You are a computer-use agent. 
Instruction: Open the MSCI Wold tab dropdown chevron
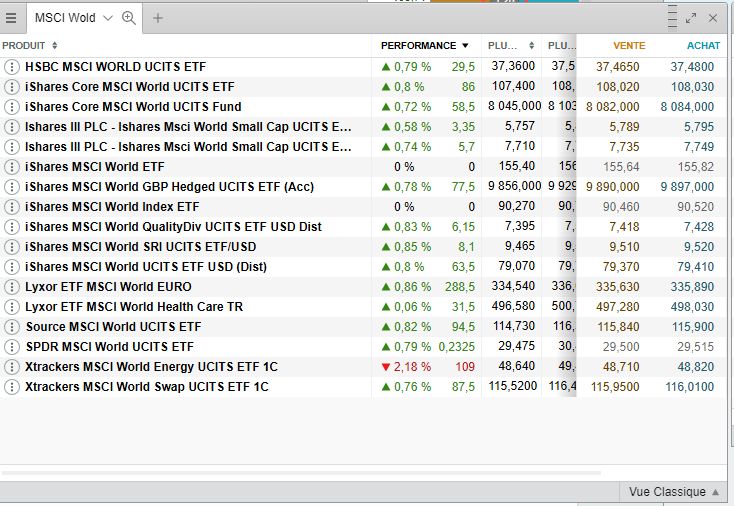coord(108,18)
